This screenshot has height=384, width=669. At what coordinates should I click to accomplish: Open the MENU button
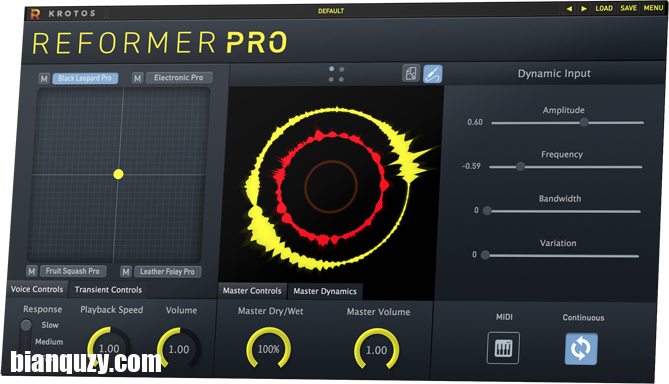click(653, 8)
